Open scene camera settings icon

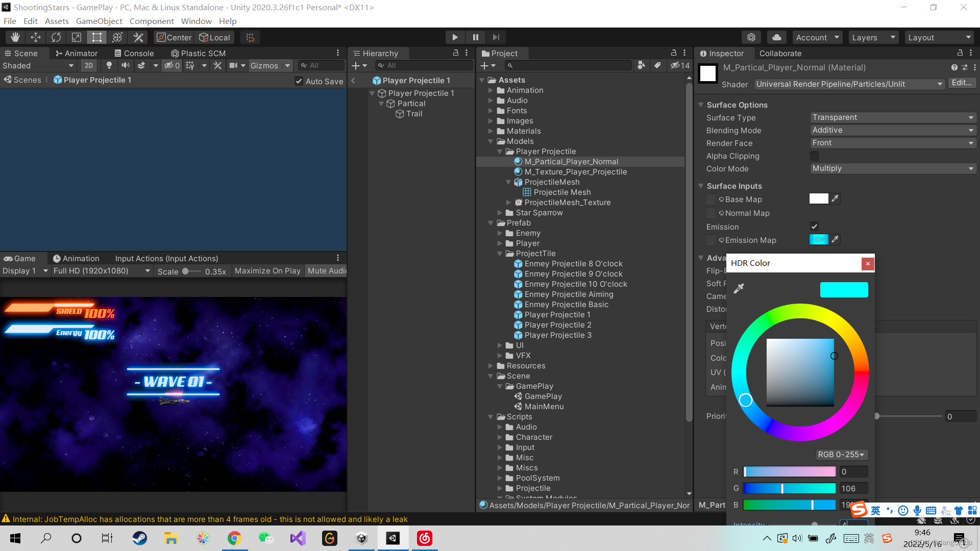tap(233, 65)
